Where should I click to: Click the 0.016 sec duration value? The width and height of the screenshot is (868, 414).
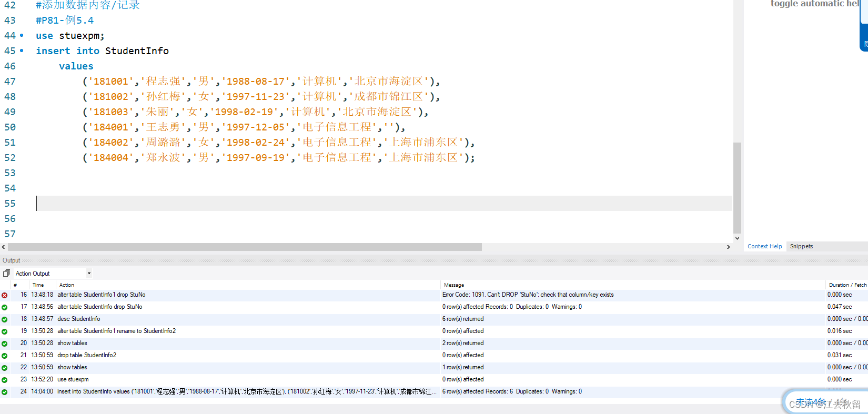[x=840, y=331]
